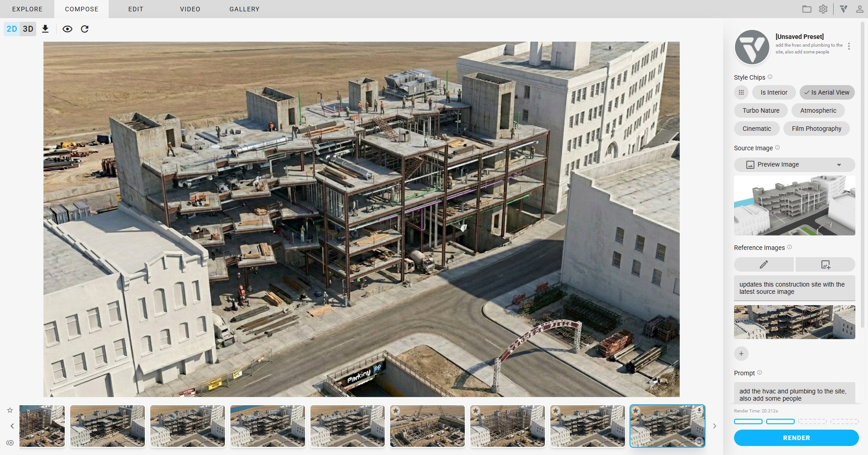Download the current render image
Viewport: 868px width, 455px height.
45,29
